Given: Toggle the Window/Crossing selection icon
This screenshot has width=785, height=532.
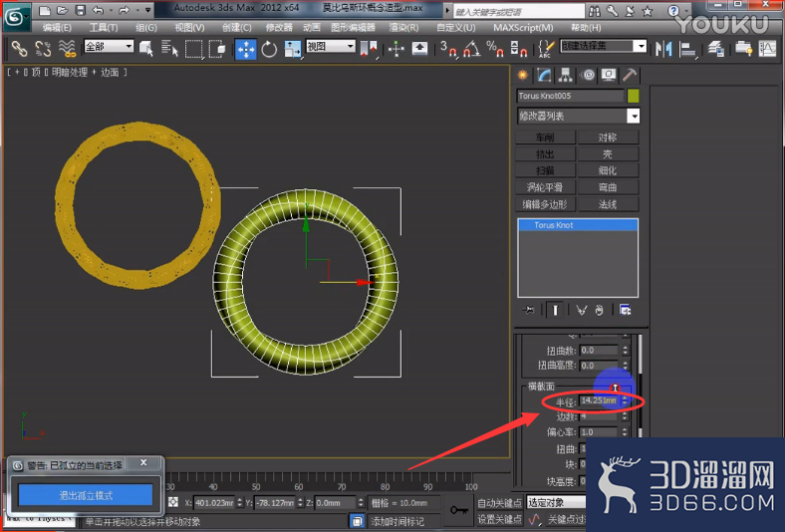Looking at the screenshot, I should tap(217, 49).
